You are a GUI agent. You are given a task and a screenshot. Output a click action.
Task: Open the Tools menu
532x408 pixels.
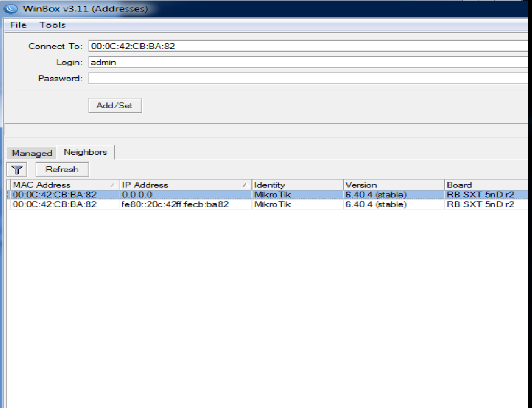52,25
